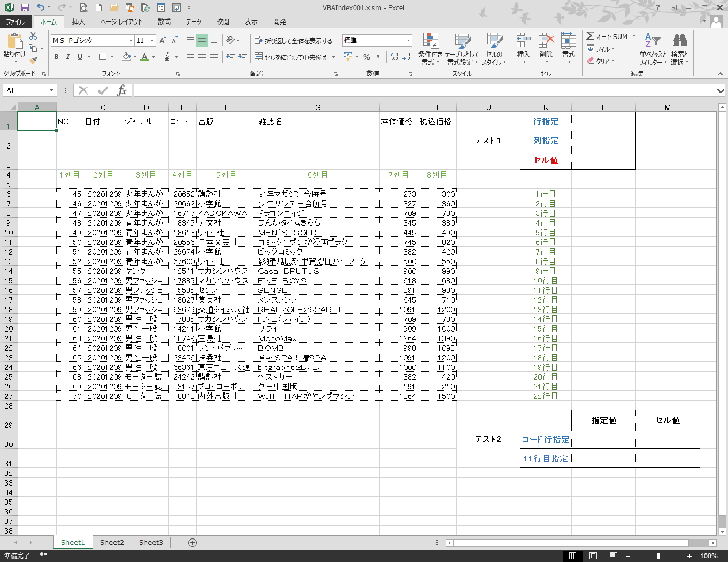Switch to Page Layout view icon
The width and height of the screenshot is (728, 562).
click(593, 556)
